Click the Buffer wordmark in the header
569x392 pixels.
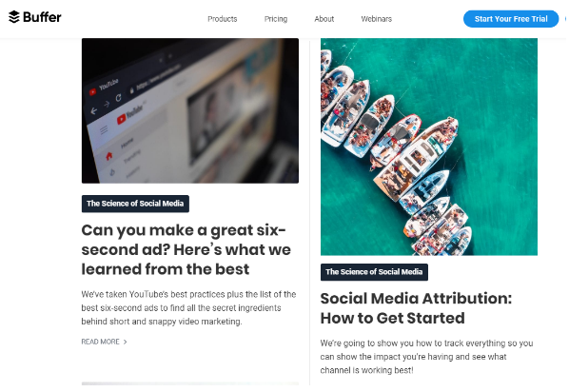42,17
